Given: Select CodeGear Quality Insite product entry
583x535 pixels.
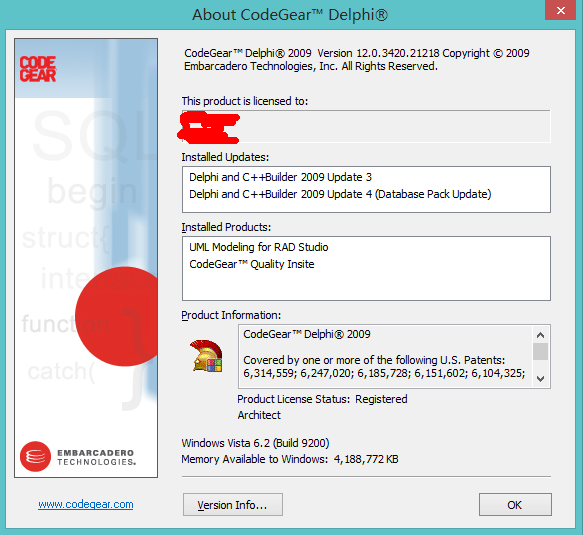Looking at the screenshot, I should click(x=252, y=264).
